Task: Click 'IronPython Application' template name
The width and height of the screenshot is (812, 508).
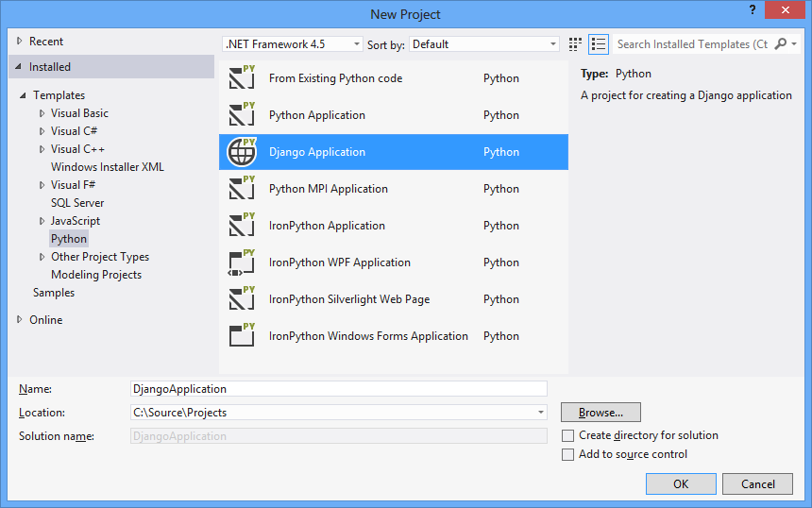Action: coord(327,226)
